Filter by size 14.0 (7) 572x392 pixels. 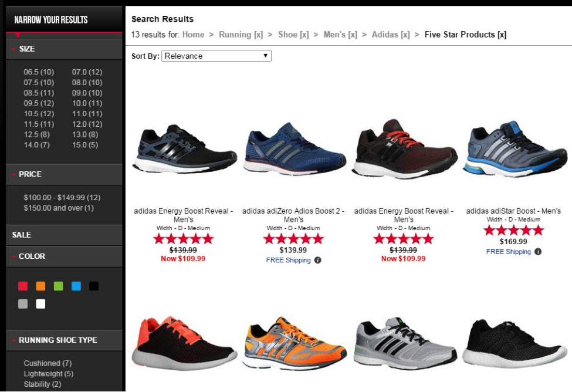coord(36,145)
